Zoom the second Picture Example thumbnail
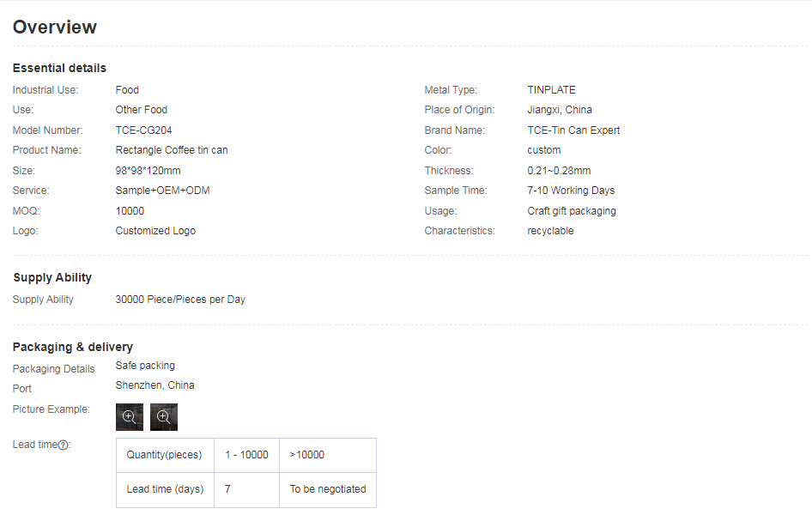Screen dimensions: 812x521 164,416
